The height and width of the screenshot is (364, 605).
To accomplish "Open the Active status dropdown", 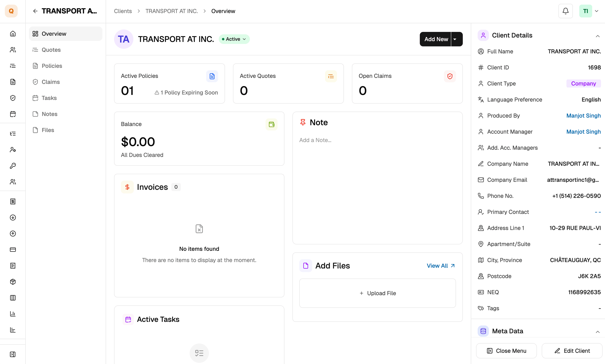I will click(x=234, y=39).
